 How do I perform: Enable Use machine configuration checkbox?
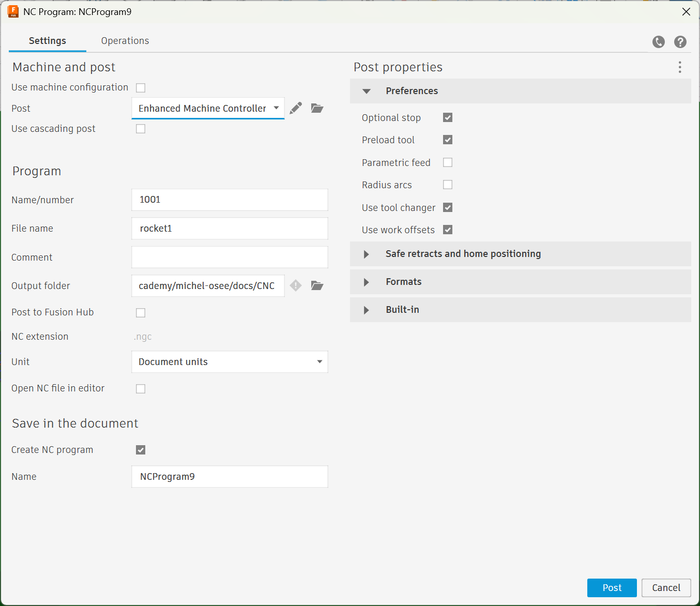tap(141, 88)
